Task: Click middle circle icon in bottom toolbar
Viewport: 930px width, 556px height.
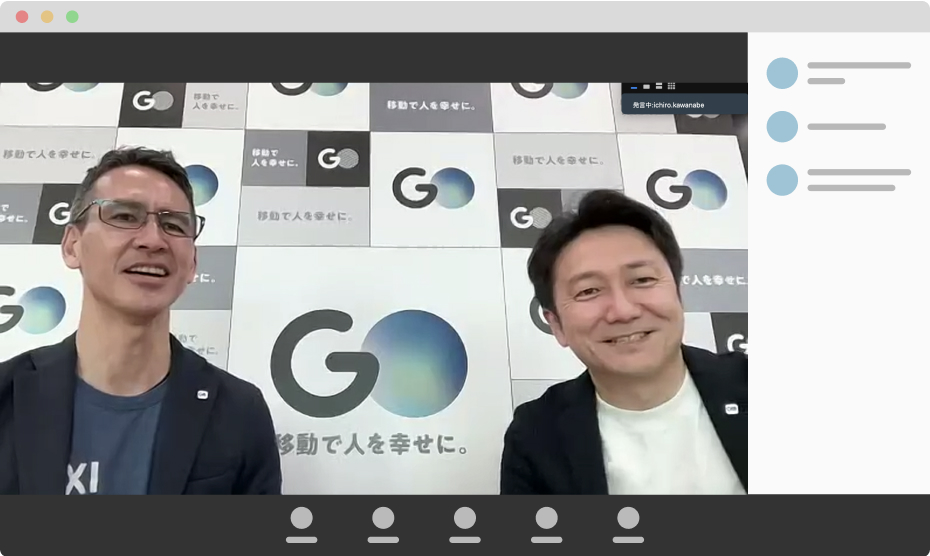Action: pos(465,518)
